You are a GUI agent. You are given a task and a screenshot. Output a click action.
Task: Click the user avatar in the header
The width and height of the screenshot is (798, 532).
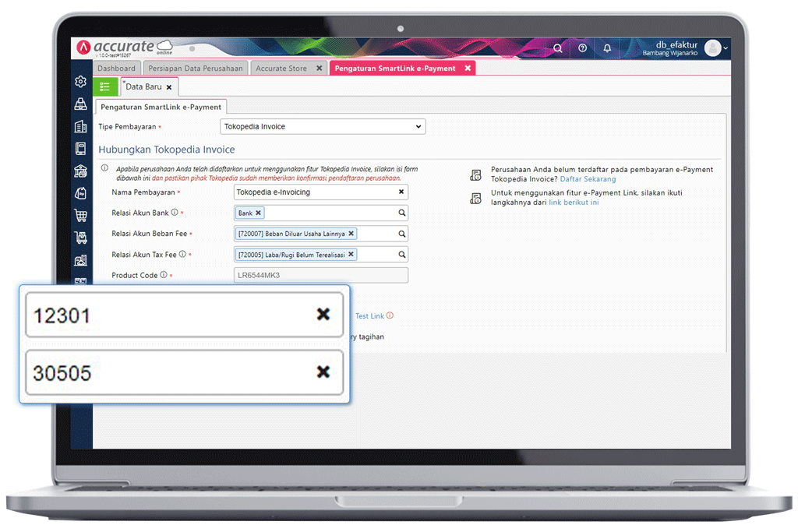(x=712, y=48)
